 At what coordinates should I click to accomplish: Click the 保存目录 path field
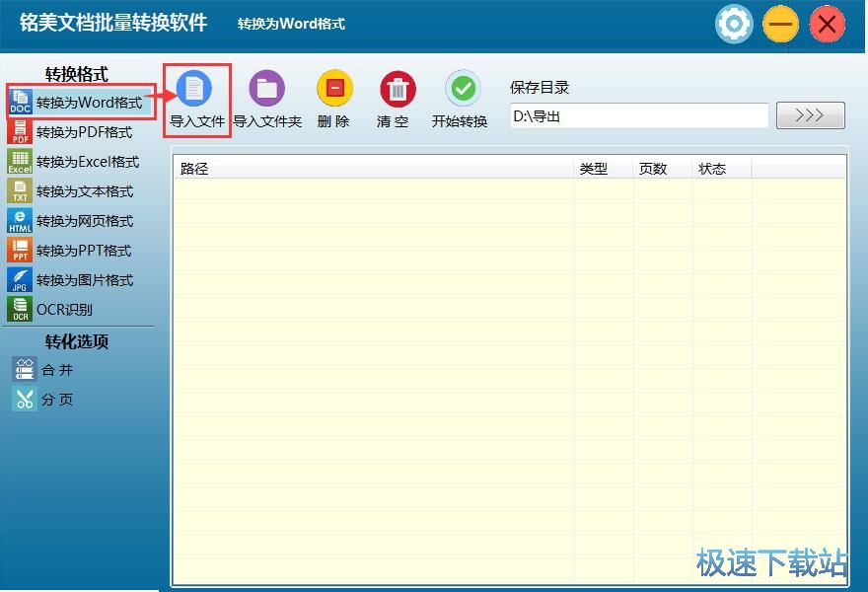click(639, 115)
